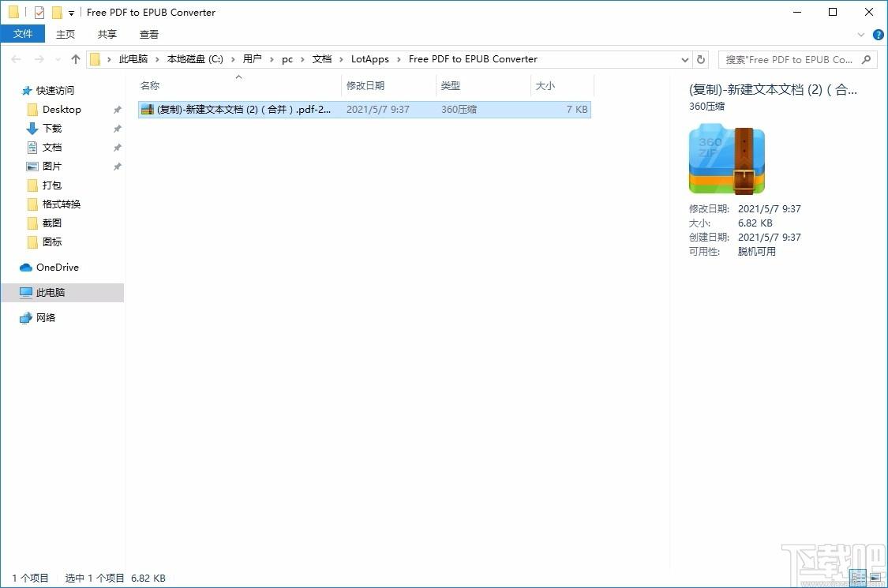
Task: Click the folder icon in the title bar
Action: 13,12
